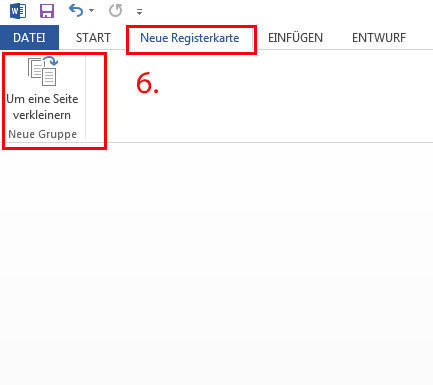
Task: Select the Neue Registerkarte tab
Action: (x=189, y=38)
